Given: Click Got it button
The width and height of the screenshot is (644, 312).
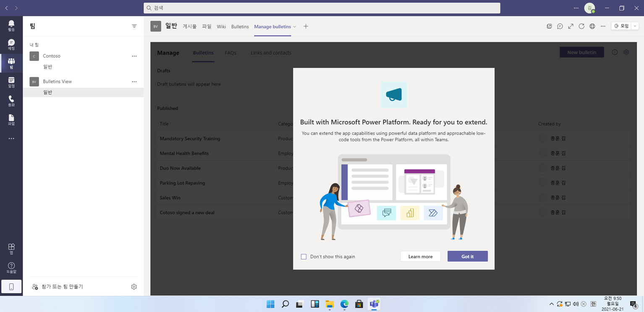Looking at the screenshot, I should 468,256.
